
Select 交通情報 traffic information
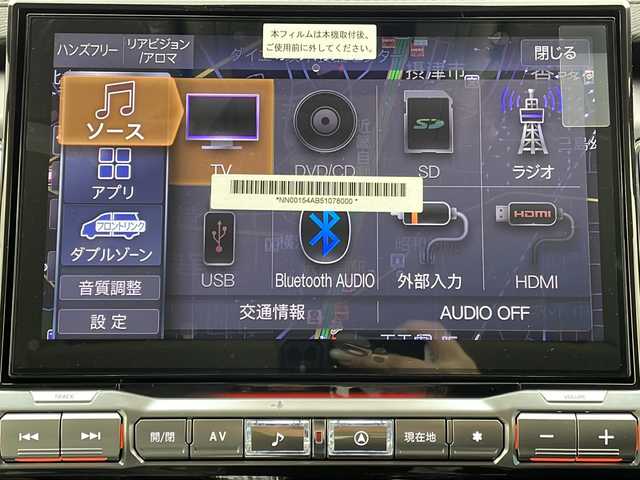(272, 313)
